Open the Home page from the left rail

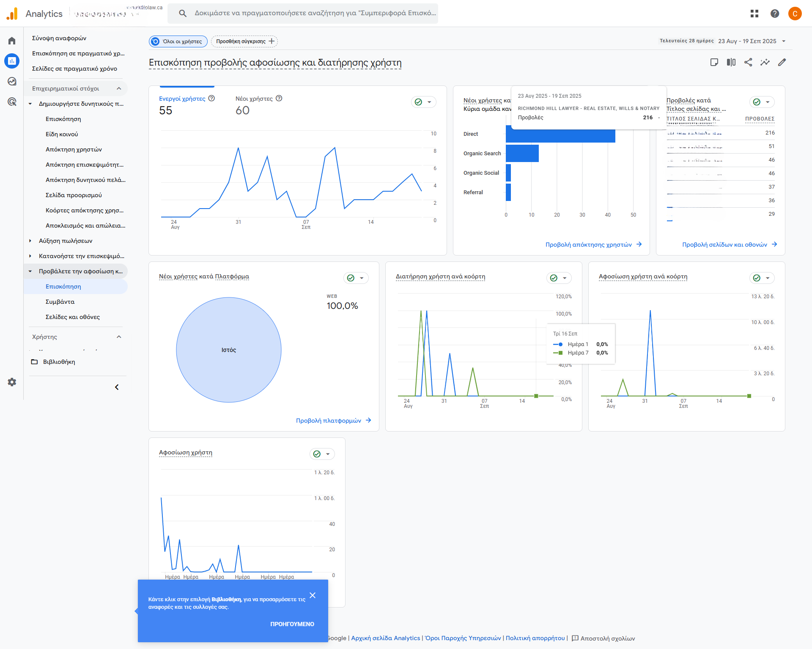click(11, 40)
